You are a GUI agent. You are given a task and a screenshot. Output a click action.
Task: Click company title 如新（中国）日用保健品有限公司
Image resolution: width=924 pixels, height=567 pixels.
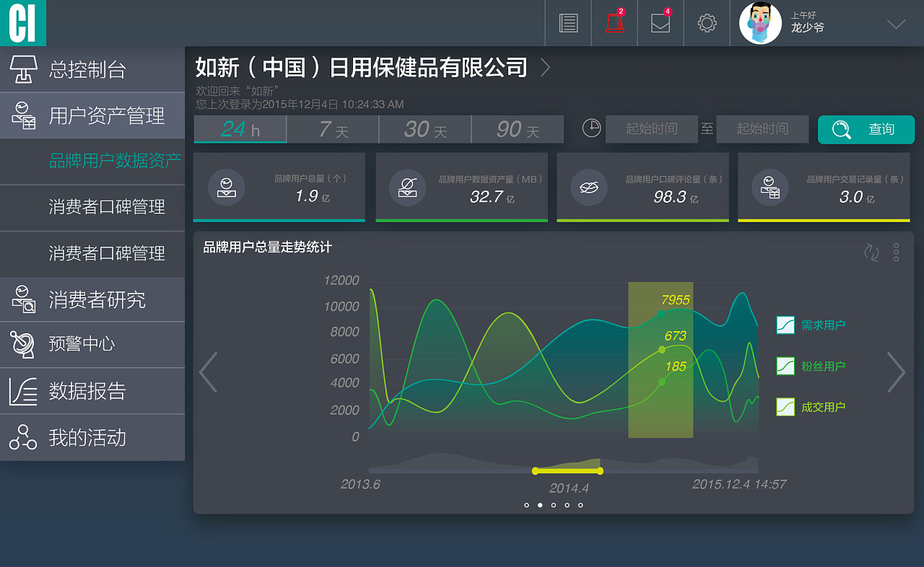(362, 68)
